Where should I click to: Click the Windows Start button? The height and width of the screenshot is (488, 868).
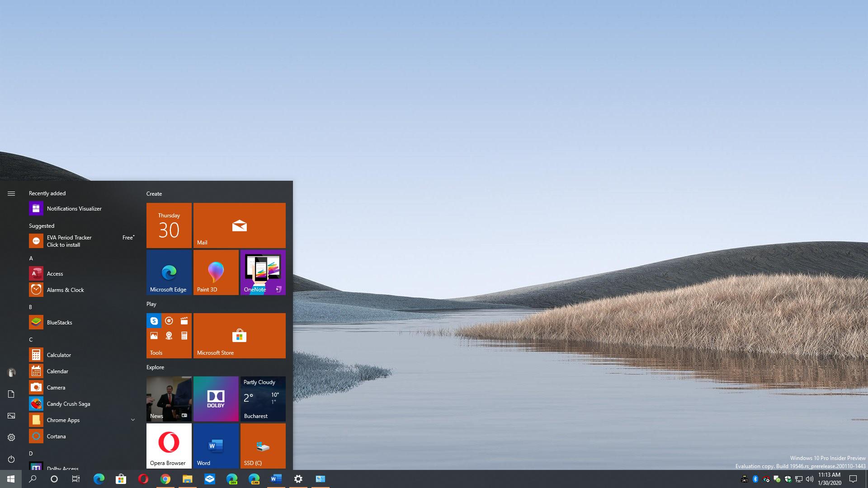11,479
